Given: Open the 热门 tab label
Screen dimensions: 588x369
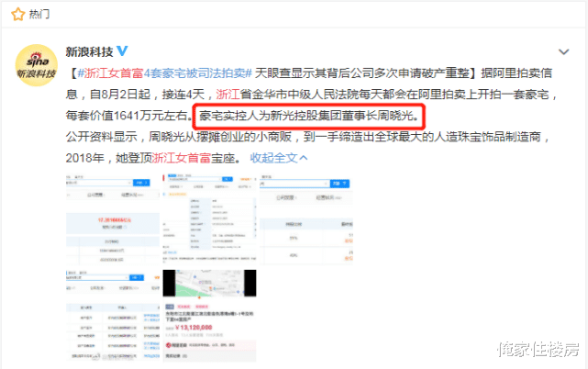Looking at the screenshot, I should pos(39,15).
